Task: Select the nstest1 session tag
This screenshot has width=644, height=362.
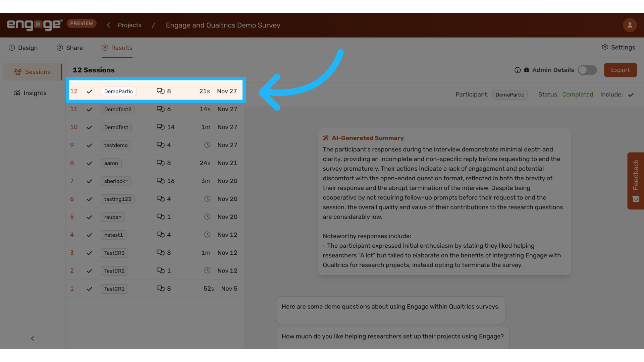Action: (x=113, y=235)
